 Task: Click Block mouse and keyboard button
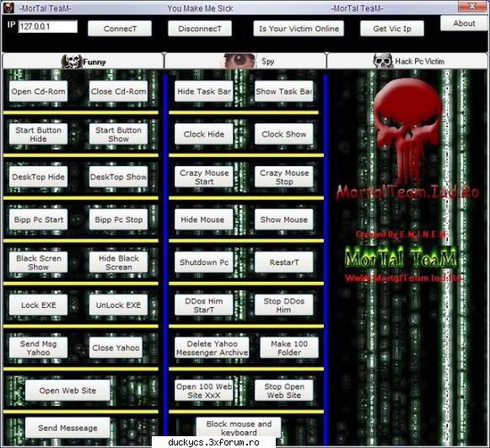click(239, 427)
